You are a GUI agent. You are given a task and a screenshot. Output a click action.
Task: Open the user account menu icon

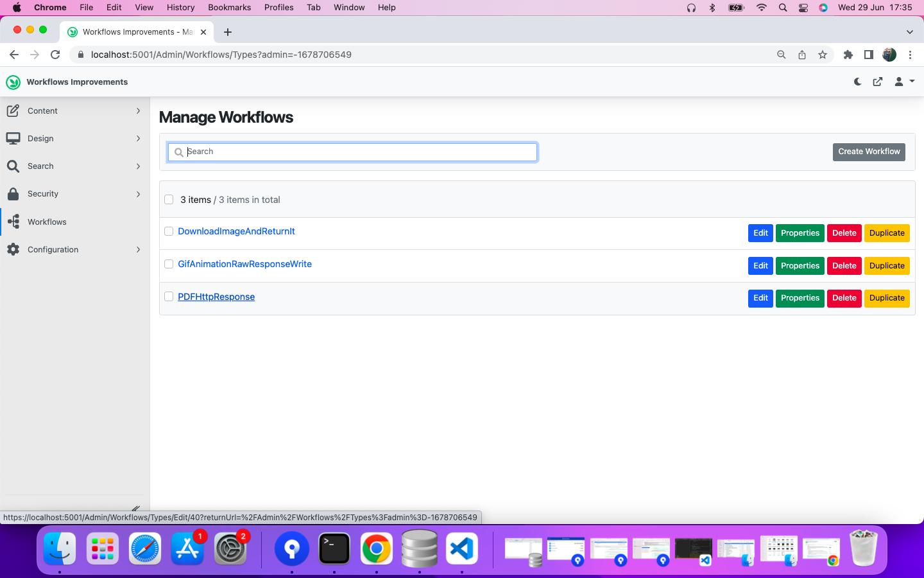904,82
